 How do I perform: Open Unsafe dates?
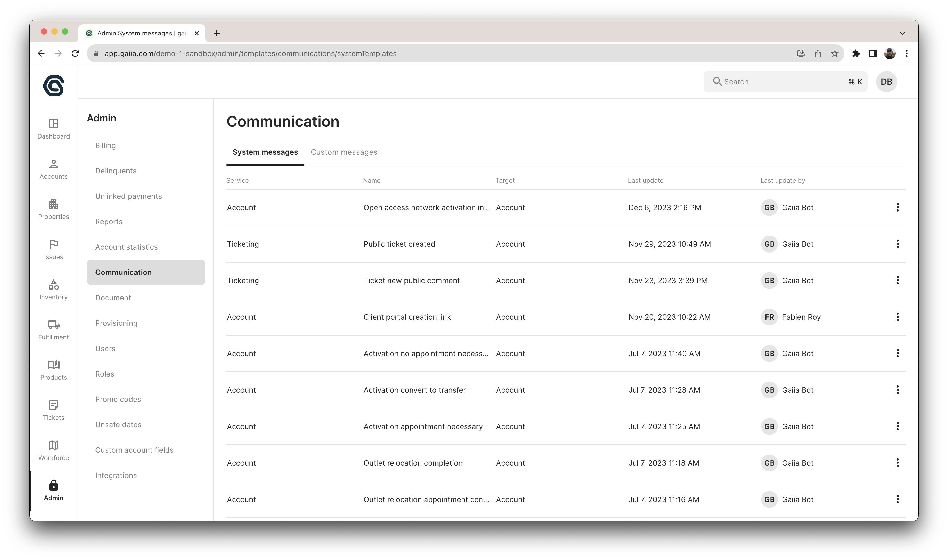146,425
